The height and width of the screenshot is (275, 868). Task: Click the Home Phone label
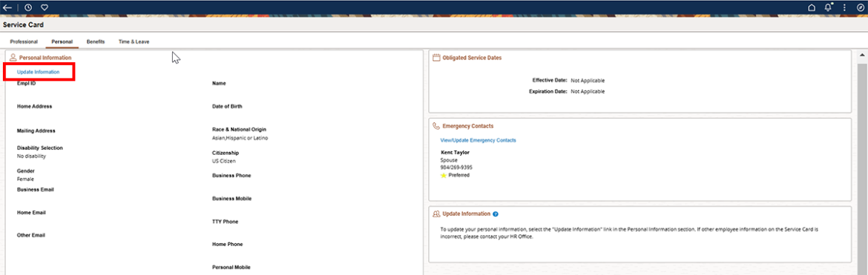coord(228,244)
